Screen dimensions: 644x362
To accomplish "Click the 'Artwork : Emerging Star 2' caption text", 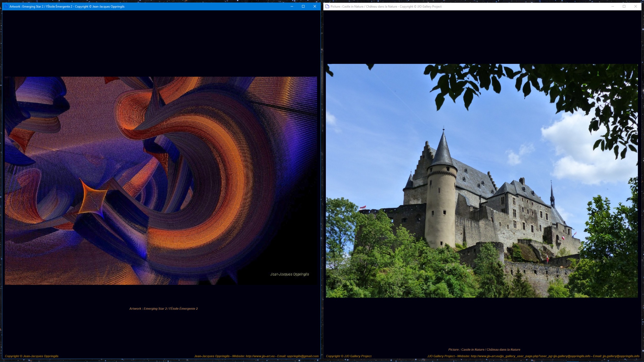I will pyautogui.click(x=163, y=308).
